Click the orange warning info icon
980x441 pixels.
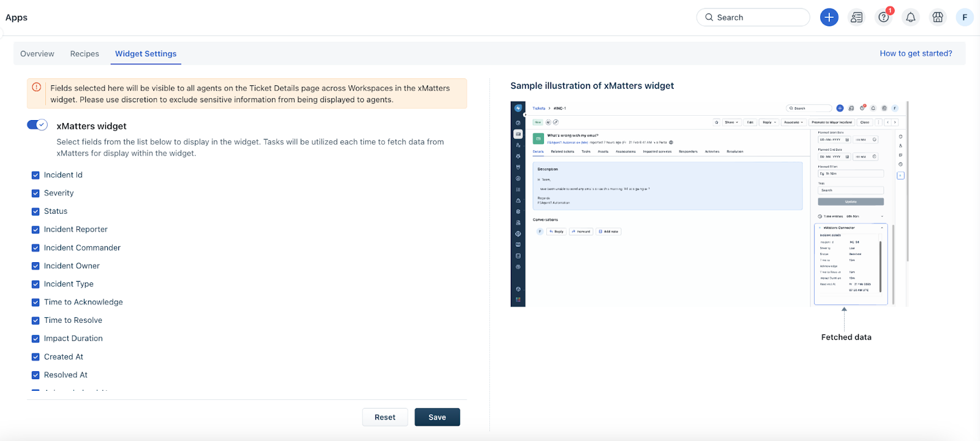point(37,87)
